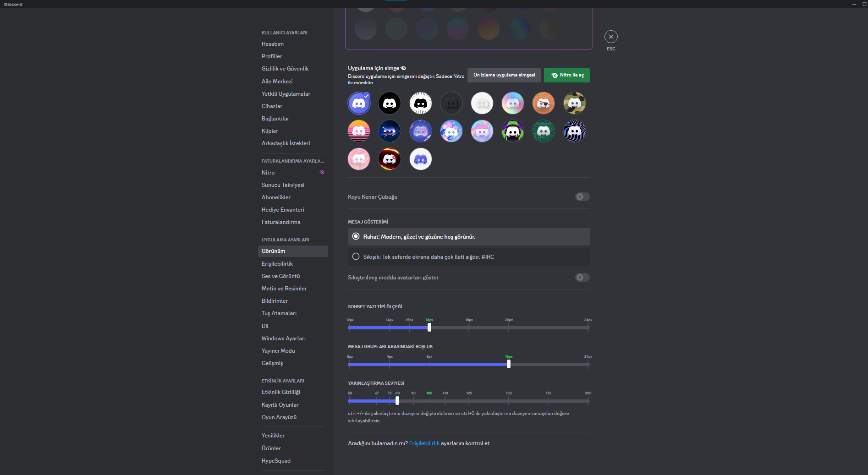Open Klipler settings
The image size is (868, 475).
293,131
